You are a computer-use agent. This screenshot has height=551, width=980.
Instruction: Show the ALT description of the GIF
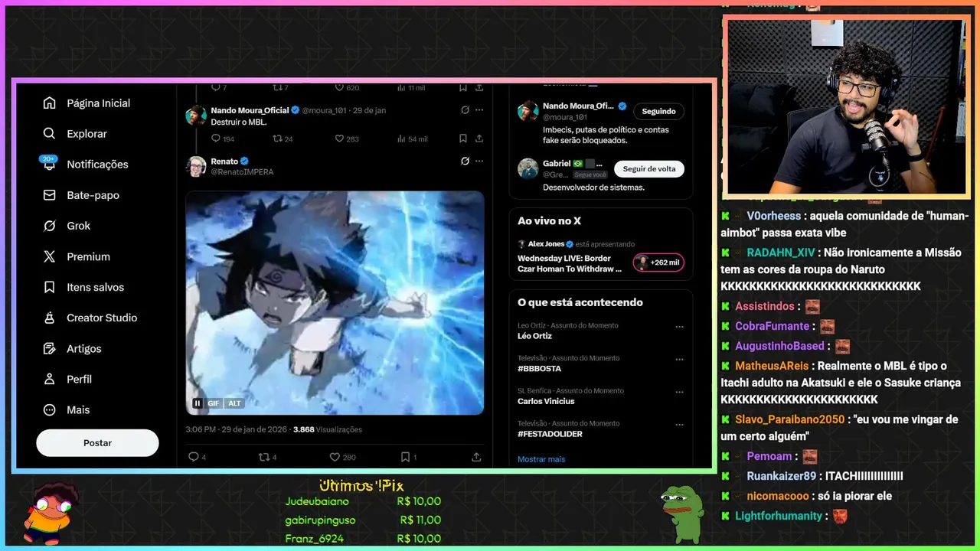pyautogui.click(x=234, y=403)
